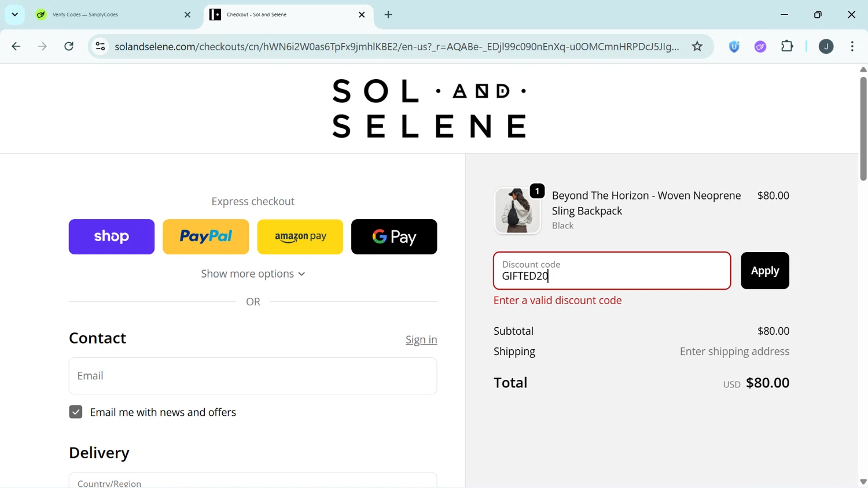Open the Chrome three-dot menu

pyautogui.click(x=852, y=46)
